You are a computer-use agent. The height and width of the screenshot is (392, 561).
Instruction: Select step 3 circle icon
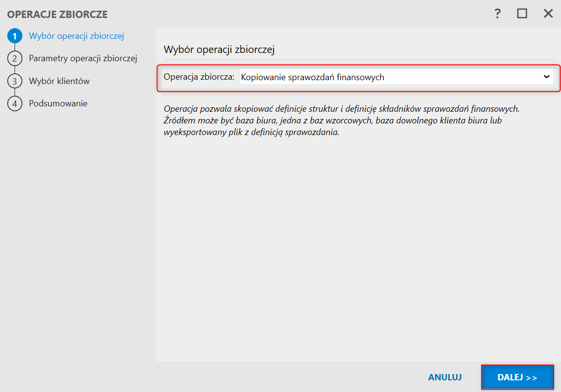coord(15,81)
